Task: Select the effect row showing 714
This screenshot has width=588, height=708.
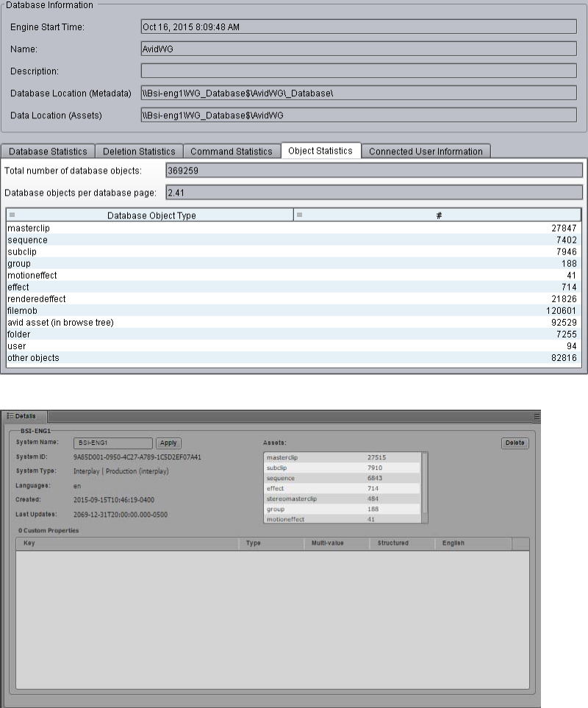Action: (294, 287)
